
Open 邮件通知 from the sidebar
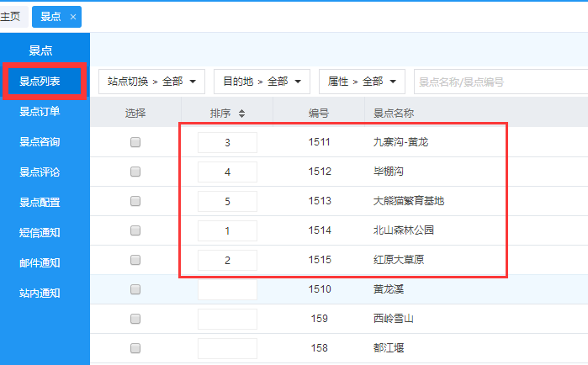click(x=40, y=262)
